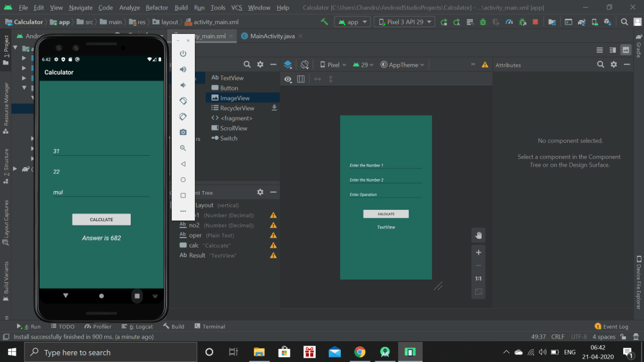Switch to the Design-only view mode icon
Image resolution: width=644 pixels, height=362 pixels.
point(625,50)
